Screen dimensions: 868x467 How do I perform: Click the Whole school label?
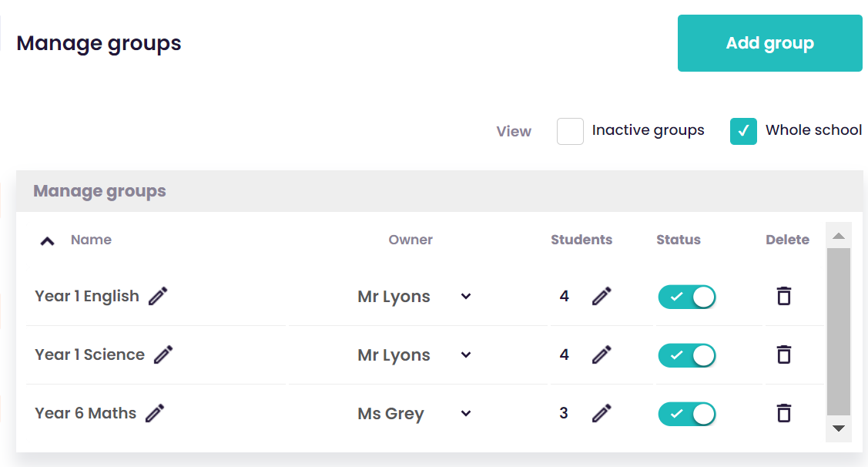(x=814, y=130)
